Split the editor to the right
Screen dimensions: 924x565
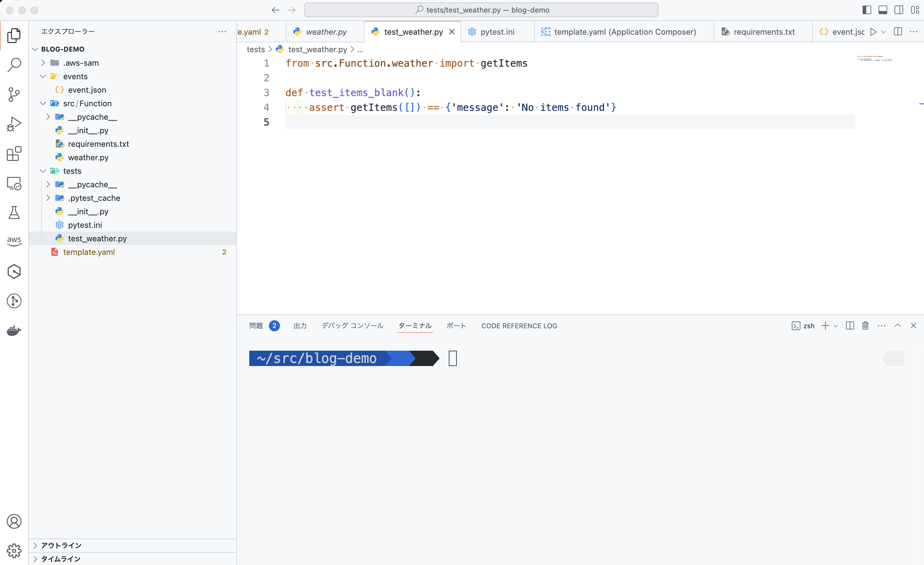tap(898, 32)
